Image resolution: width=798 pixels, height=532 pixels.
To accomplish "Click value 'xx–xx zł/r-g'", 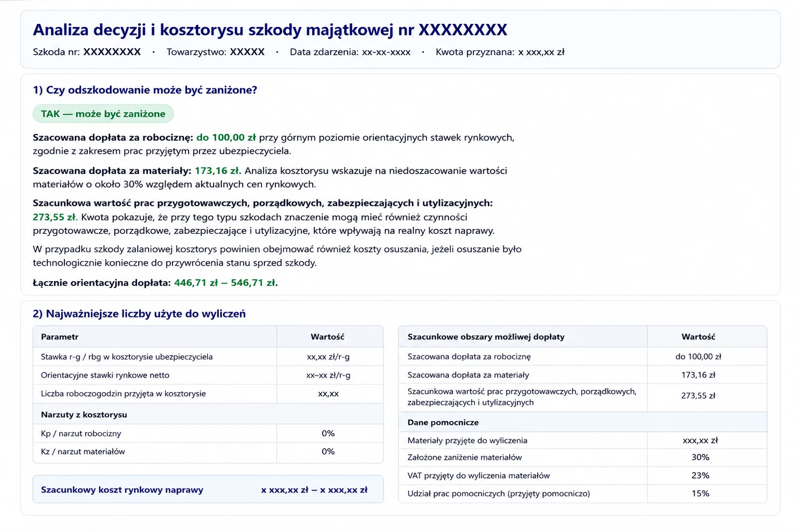I will point(328,375).
